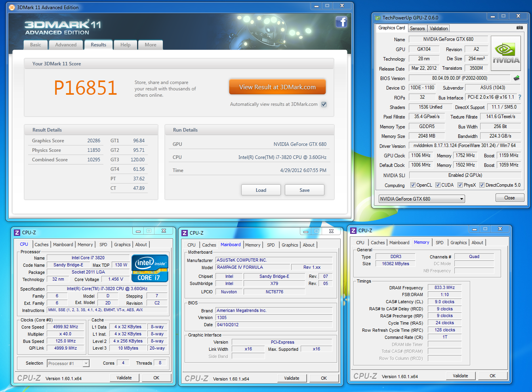Click the DRAM Frequency value 833.3 MHz
Viewport: 532px width, 392px height.
[x=444, y=287]
